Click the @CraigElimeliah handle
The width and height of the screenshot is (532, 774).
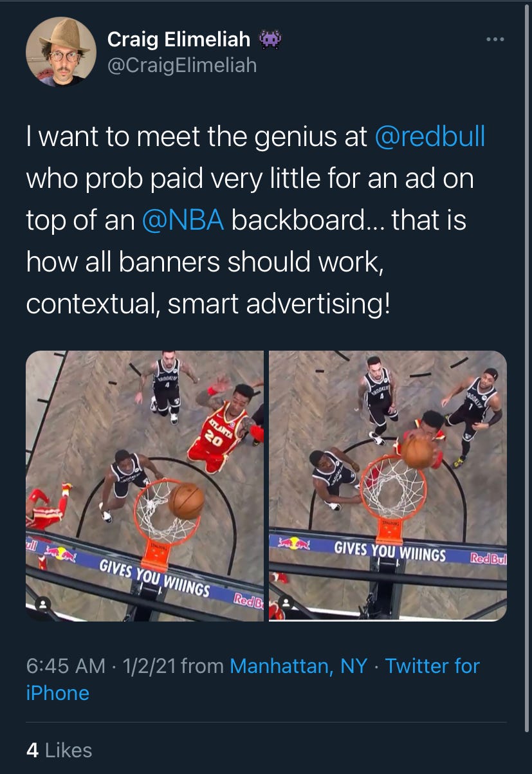tap(181, 65)
